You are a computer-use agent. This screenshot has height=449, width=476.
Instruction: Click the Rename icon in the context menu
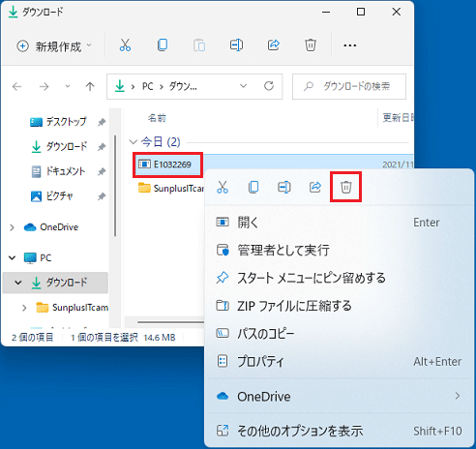284,187
